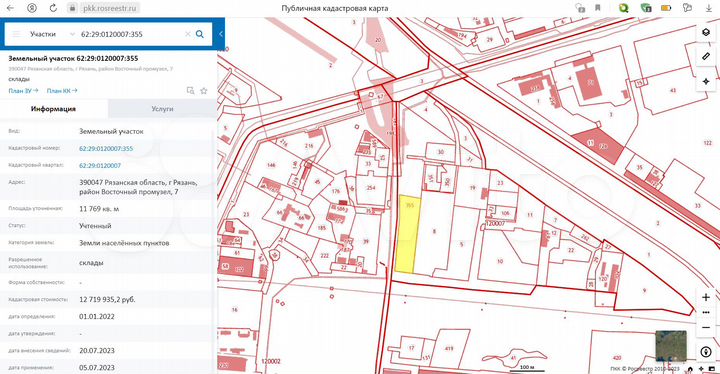
Task: Open the План КК link
Action: tap(62, 91)
